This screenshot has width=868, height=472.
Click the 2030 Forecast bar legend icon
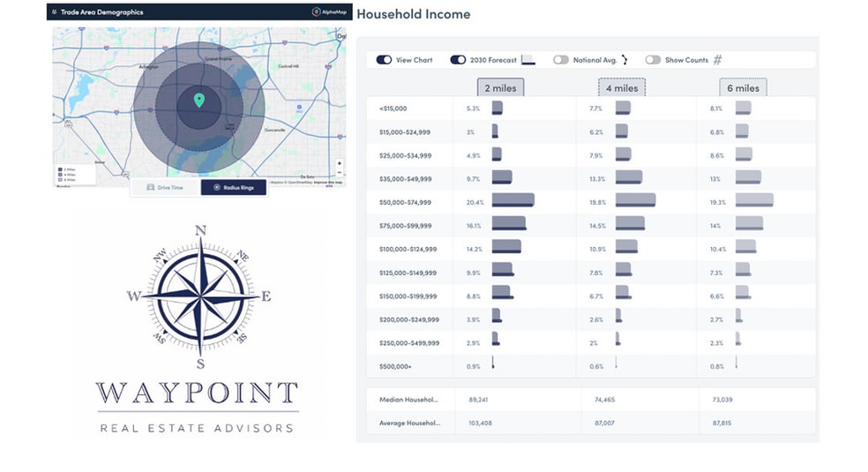(528, 60)
